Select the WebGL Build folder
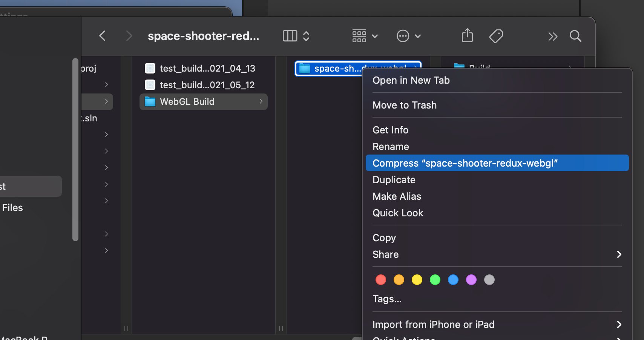Screen dimensions: 644x340 pos(204,101)
